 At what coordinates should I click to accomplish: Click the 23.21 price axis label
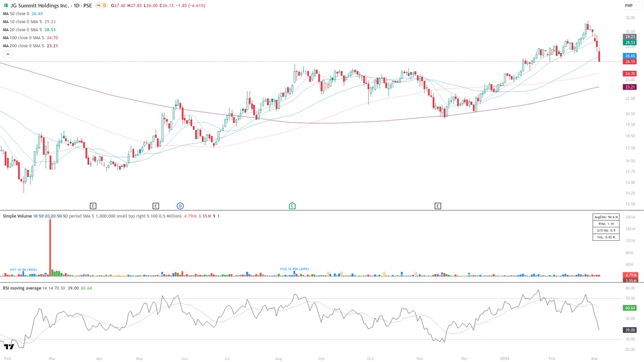click(x=630, y=87)
